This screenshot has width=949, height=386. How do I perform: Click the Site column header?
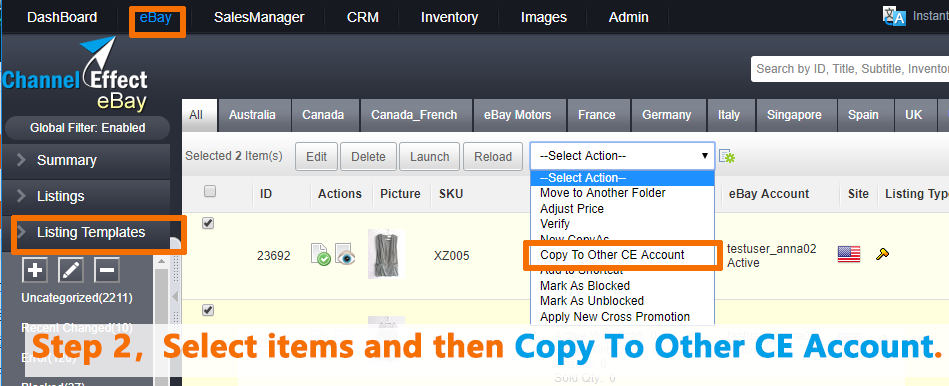[x=858, y=194]
